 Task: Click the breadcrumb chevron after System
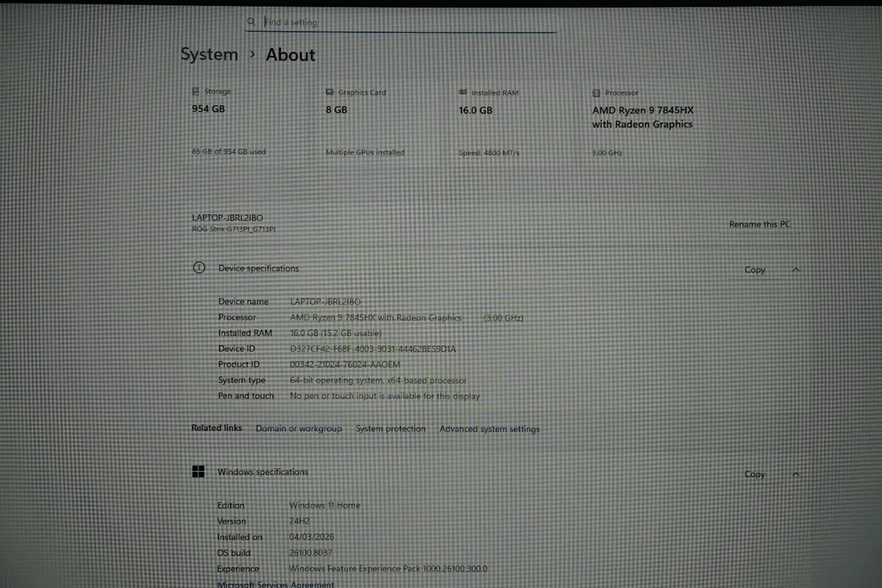coord(252,54)
